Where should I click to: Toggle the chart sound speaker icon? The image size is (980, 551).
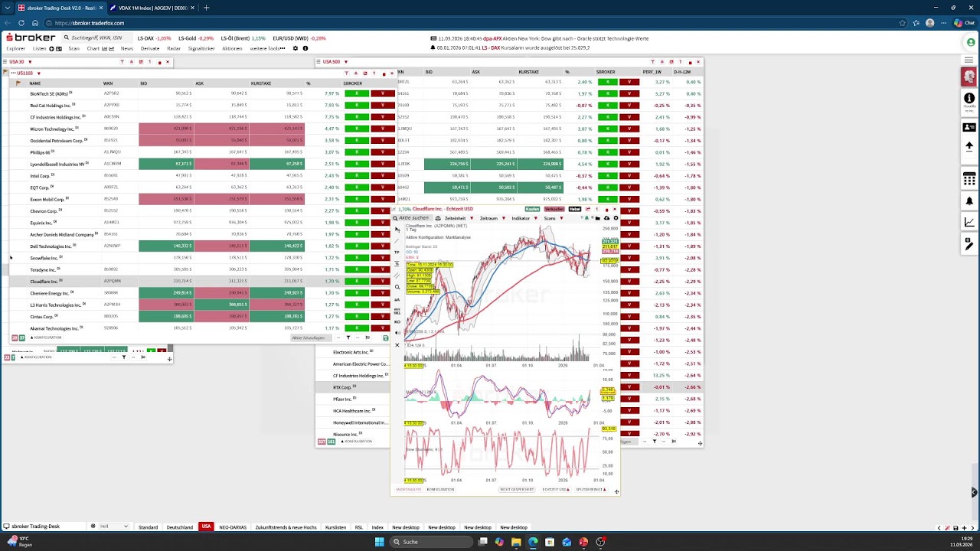[x=397, y=334]
